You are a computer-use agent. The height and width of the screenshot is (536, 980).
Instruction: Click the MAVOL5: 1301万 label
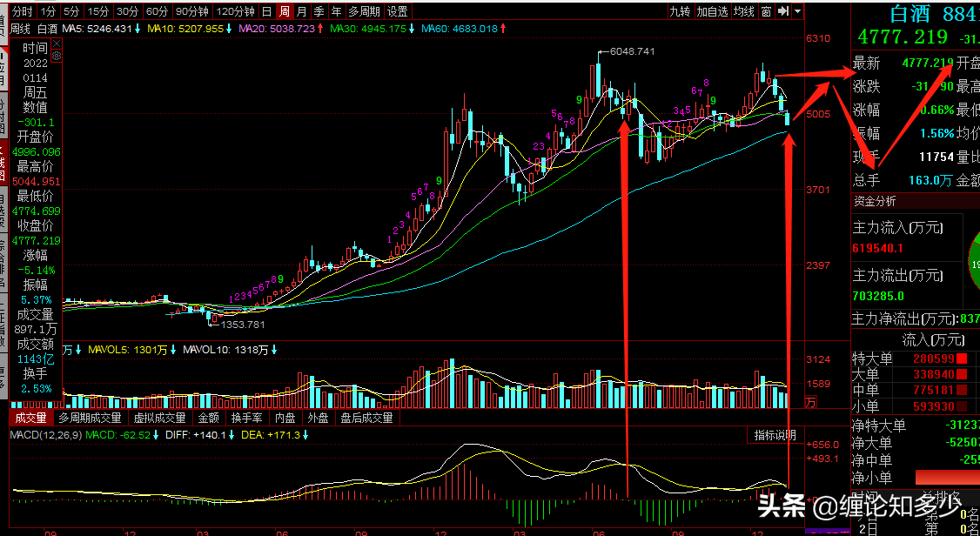point(128,351)
